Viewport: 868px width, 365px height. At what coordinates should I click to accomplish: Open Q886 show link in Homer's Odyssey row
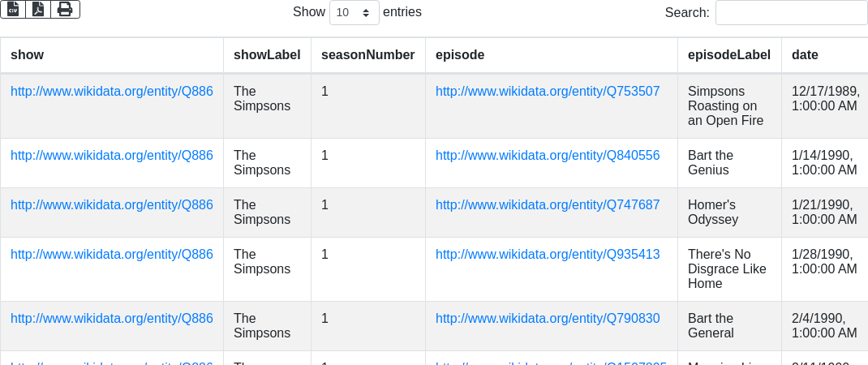[112, 205]
